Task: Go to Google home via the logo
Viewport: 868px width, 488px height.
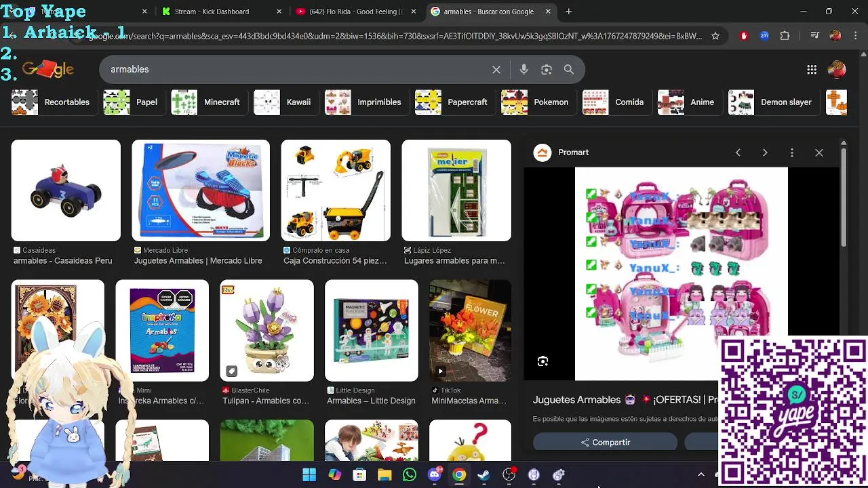Action: click(x=48, y=69)
